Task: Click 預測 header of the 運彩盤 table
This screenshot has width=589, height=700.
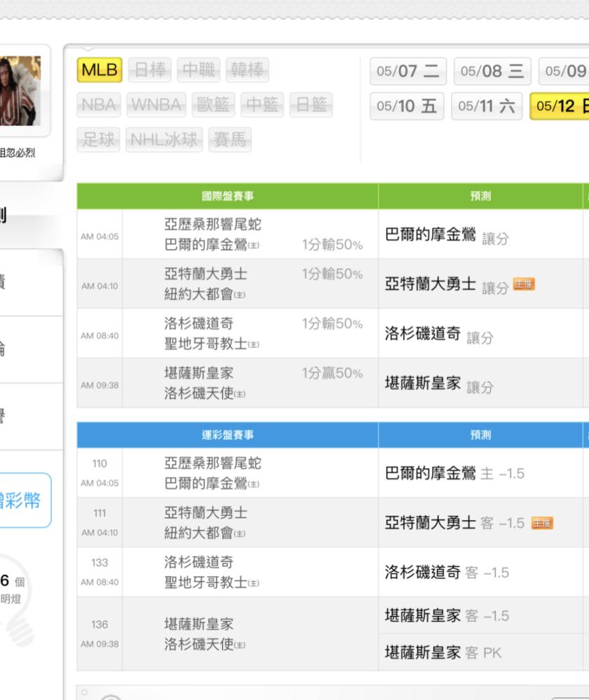Action: (480, 435)
